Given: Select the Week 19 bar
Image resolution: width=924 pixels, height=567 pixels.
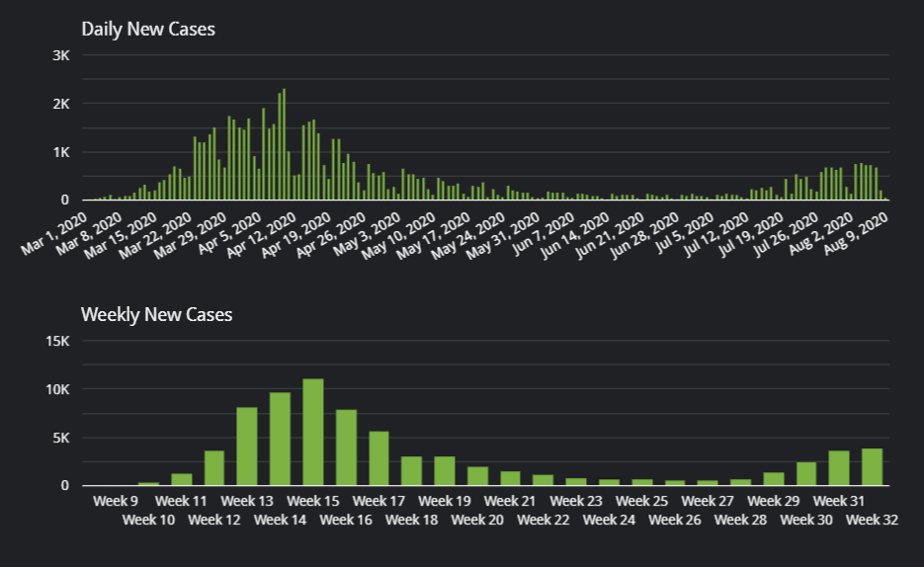Looking at the screenshot, I should pos(445,471).
